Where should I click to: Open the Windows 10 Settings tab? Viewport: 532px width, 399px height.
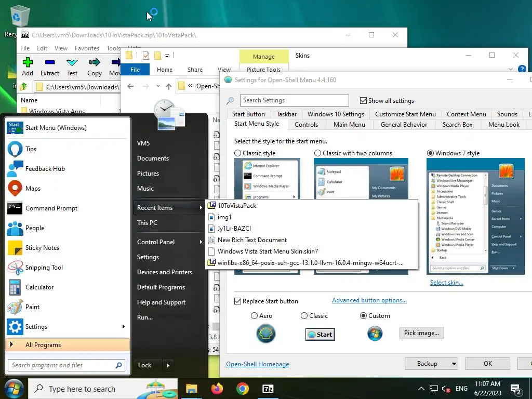[336, 114]
